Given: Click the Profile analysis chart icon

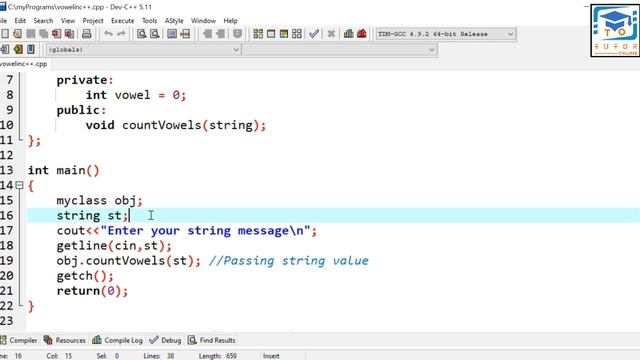Looking at the screenshot, I should [x=349, y=34].
